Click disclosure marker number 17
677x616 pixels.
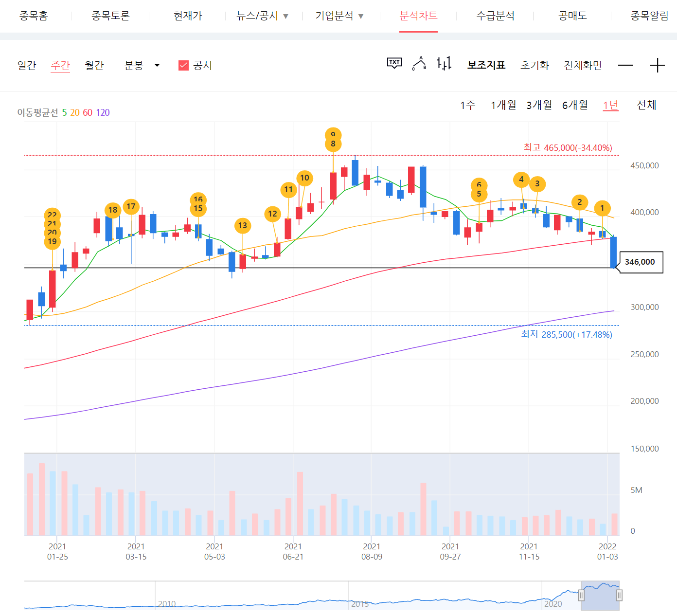click(x=131, y=207)
